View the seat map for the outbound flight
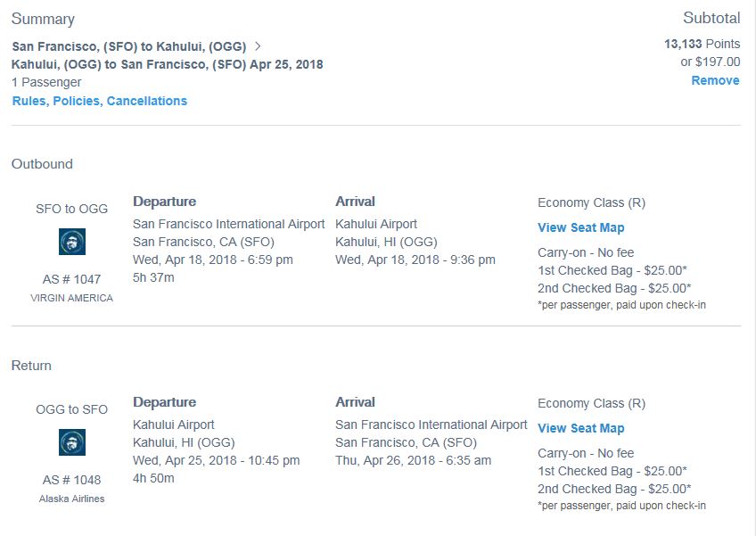The image size is (756, 536). pyautogui.click(x=580, y=227)
